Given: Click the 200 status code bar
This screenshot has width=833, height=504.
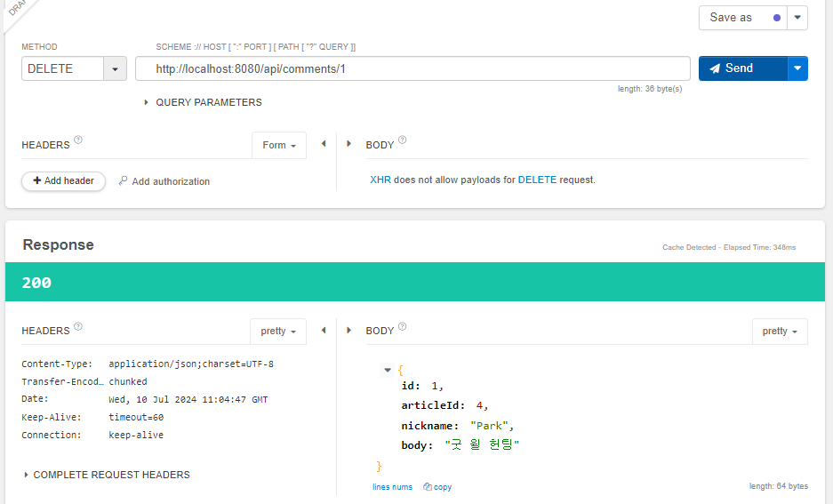Looking at the screenshot, I should [x=415, y=282].
